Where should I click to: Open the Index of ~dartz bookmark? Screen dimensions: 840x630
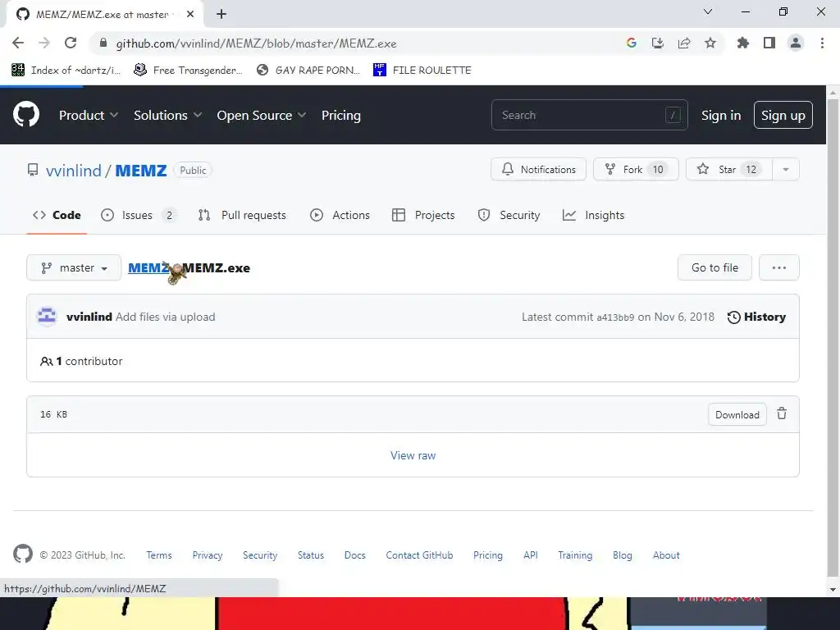pyautogui.click(x=66, y=70)
